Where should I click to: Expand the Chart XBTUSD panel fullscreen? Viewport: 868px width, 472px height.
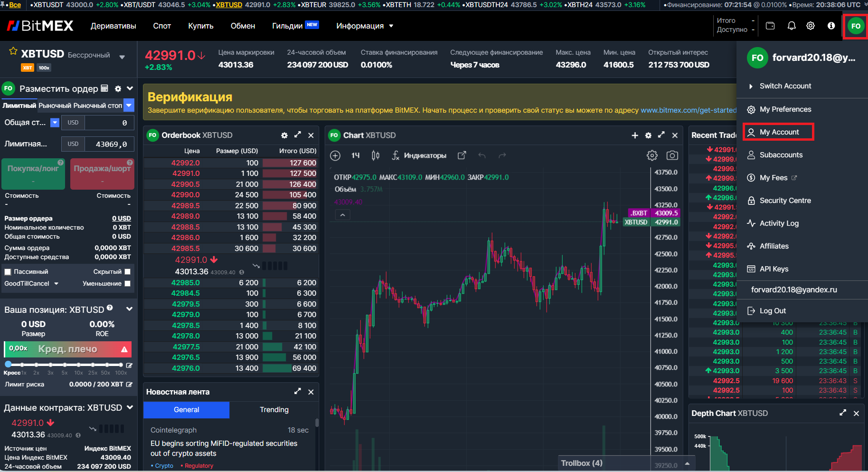[661, 135]
